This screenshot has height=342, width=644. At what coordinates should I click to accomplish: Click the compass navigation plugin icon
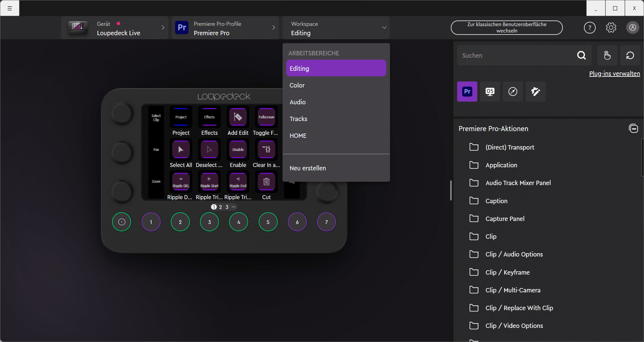513,92
